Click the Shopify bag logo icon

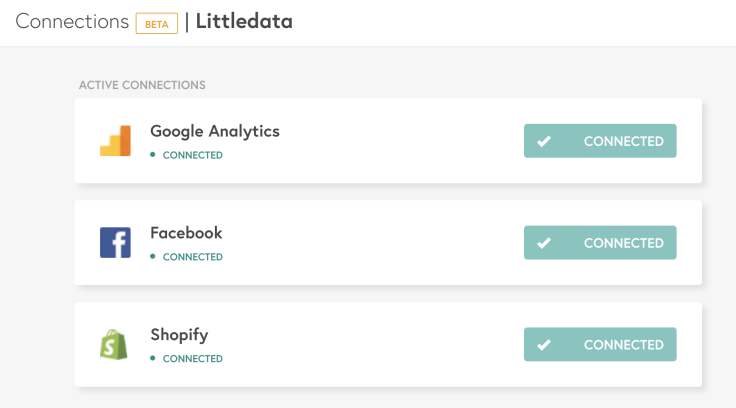coord(114,344)
